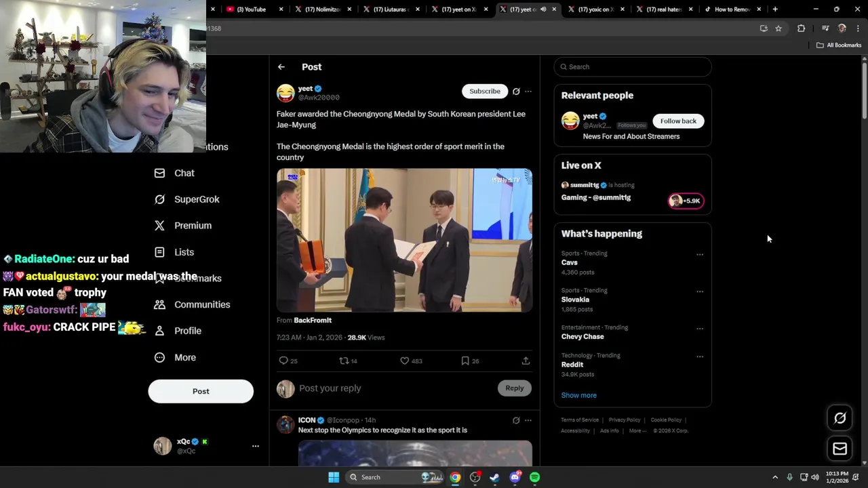Image resolution: width=868 pixels, height=488 pixels.
Task: Click Show more under What's happening
Action: click(579, 395)
